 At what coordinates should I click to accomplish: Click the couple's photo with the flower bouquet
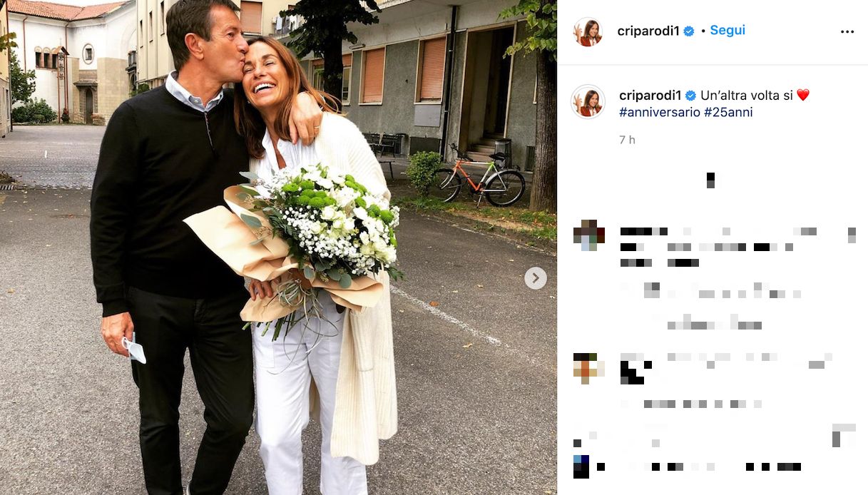point(278,247)
